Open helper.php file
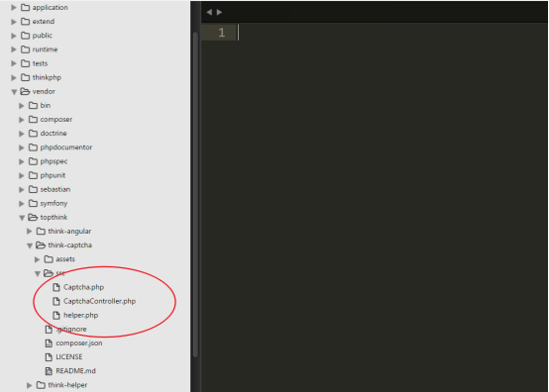The height and width of the screenshot is (392, 549). point(80,315)
